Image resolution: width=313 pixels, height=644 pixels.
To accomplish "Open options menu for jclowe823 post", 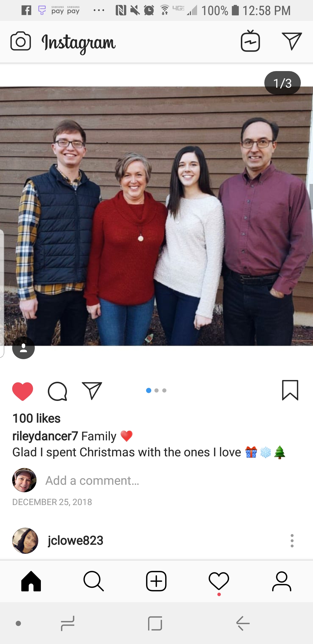I will 292,541.
